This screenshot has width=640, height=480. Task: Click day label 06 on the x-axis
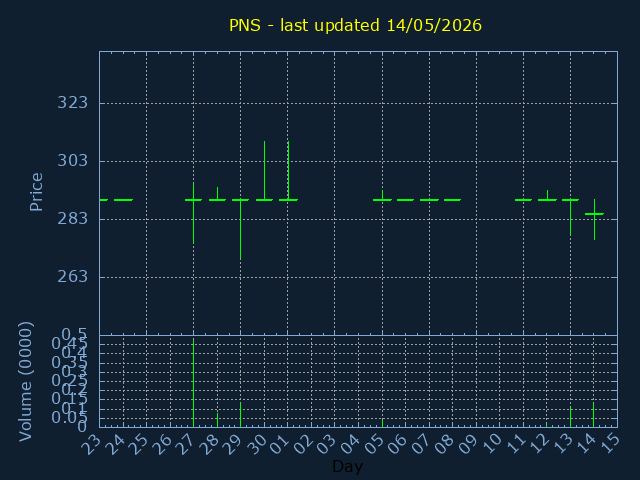pyautogui.click(x=398, y=444)
